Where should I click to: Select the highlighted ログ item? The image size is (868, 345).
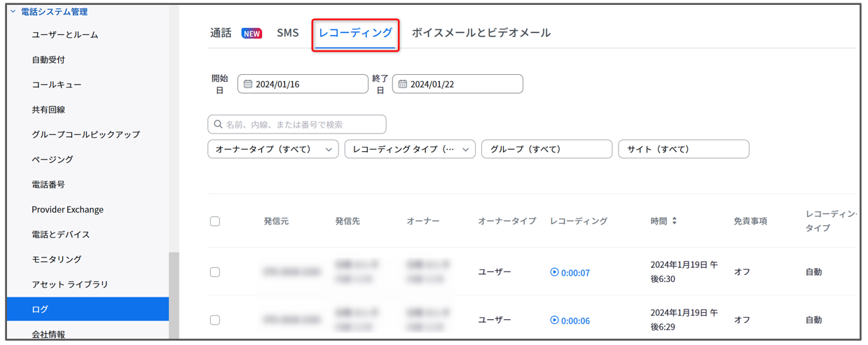[x=88, y=309]
